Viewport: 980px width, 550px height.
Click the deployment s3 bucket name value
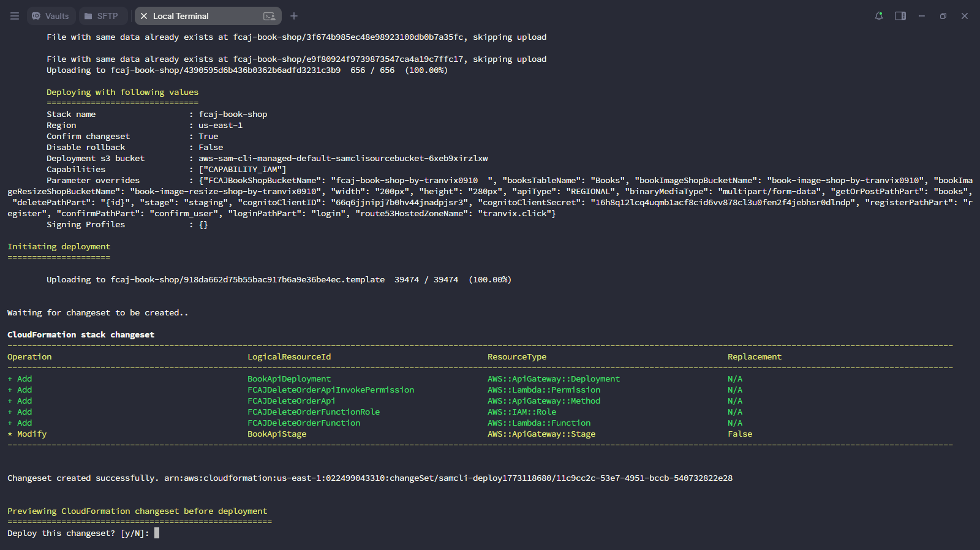point(343,158)
